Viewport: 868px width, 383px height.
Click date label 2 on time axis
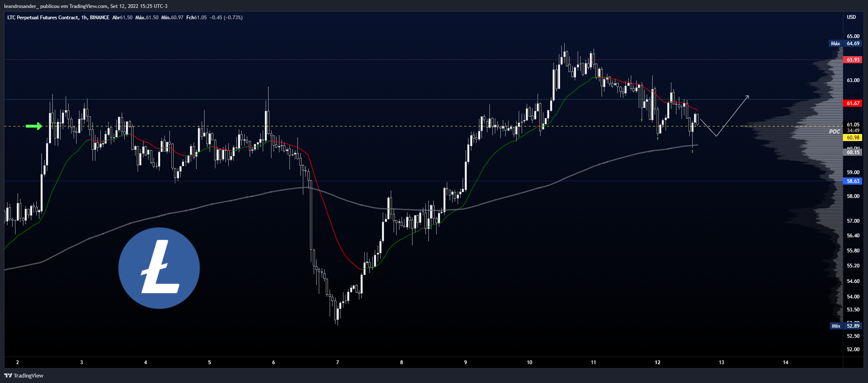pyautogui.click(x=17, y=362)
